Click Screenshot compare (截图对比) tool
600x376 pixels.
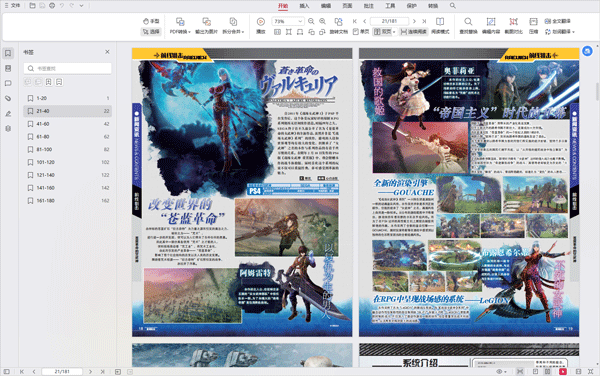coord(514,26)
